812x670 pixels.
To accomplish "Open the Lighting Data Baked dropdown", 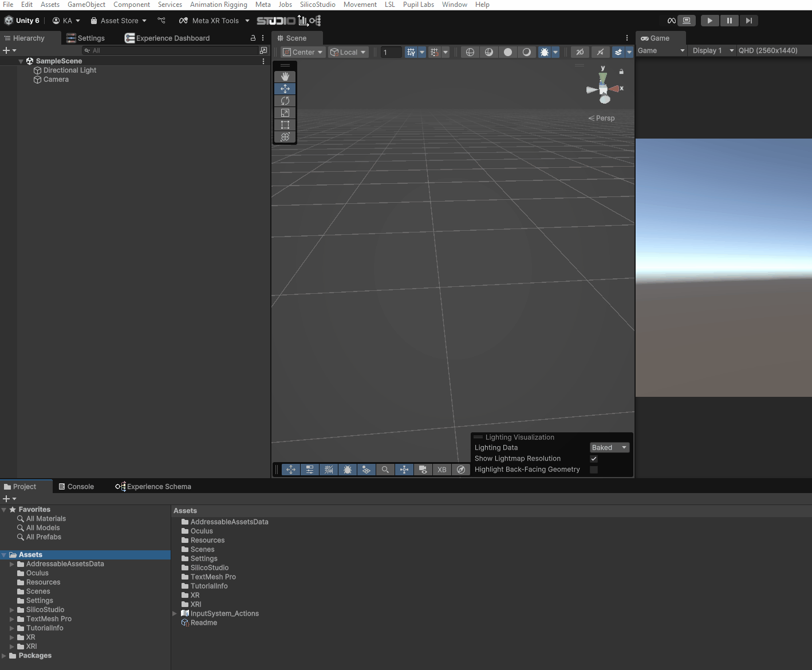I will [609, 448].
